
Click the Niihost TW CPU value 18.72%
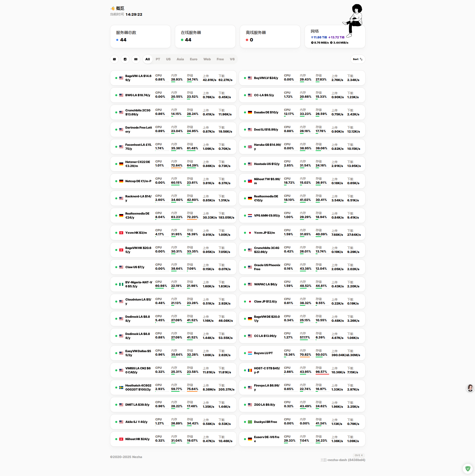289,183
